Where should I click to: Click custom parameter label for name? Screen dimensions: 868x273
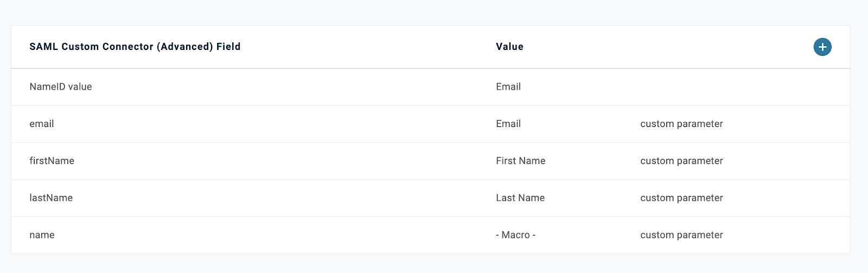coord(681,235)
